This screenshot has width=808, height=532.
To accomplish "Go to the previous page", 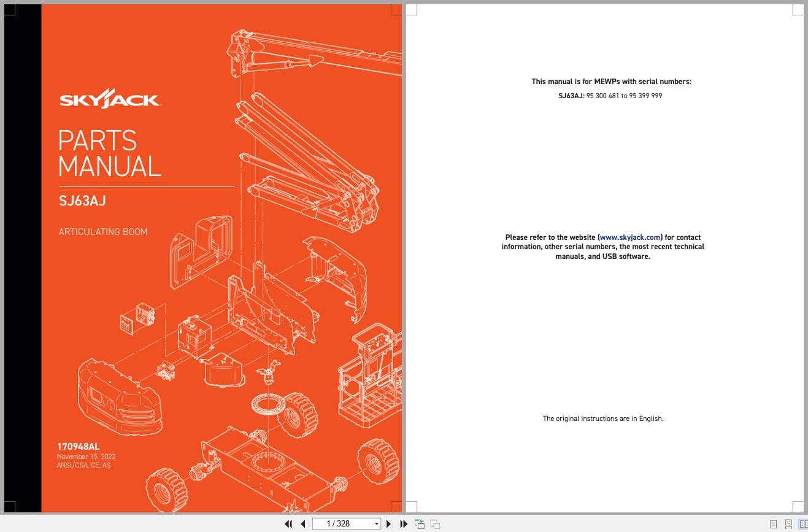I will (x=302, y=523).
